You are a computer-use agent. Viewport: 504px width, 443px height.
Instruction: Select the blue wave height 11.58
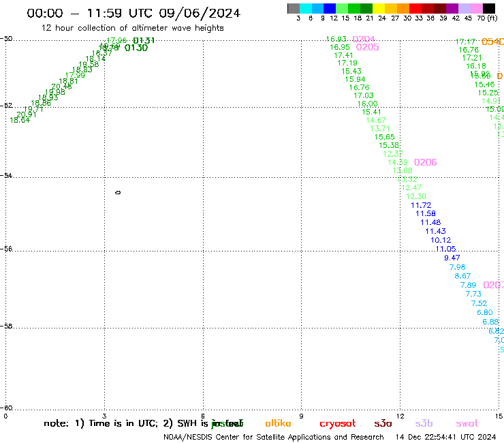pos(426,213)
